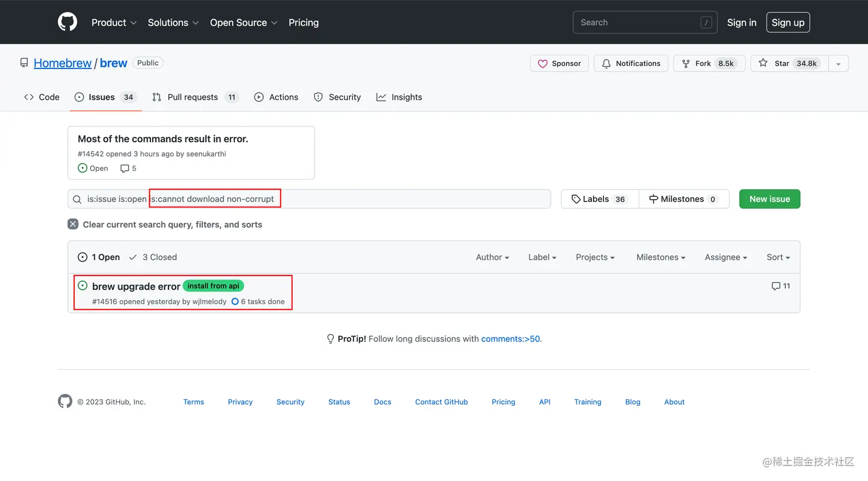Viewport: 868px width, 481px height.
Task: Open the footer API link
Action: [545, 402]
